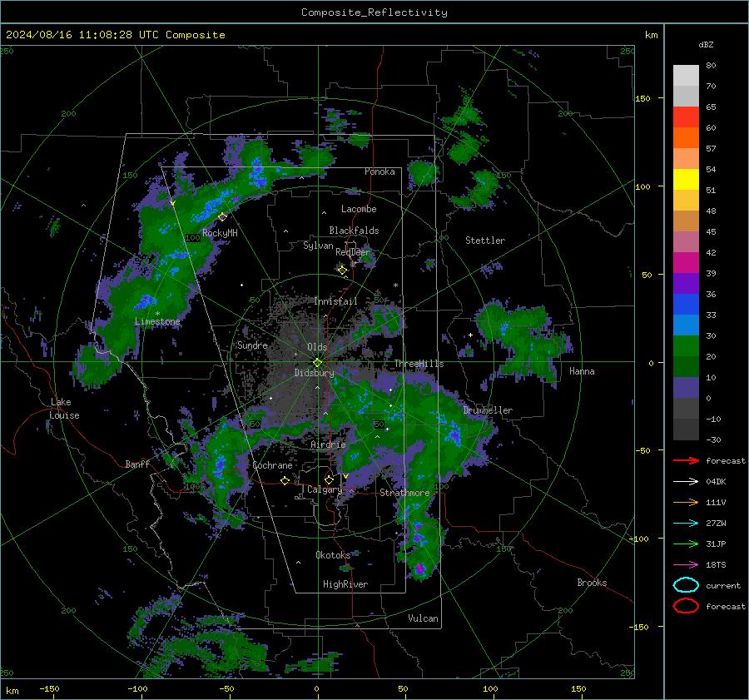Click the 18TS legend label
Viewport: 749px width, 700px height.
tap(716, 565)
